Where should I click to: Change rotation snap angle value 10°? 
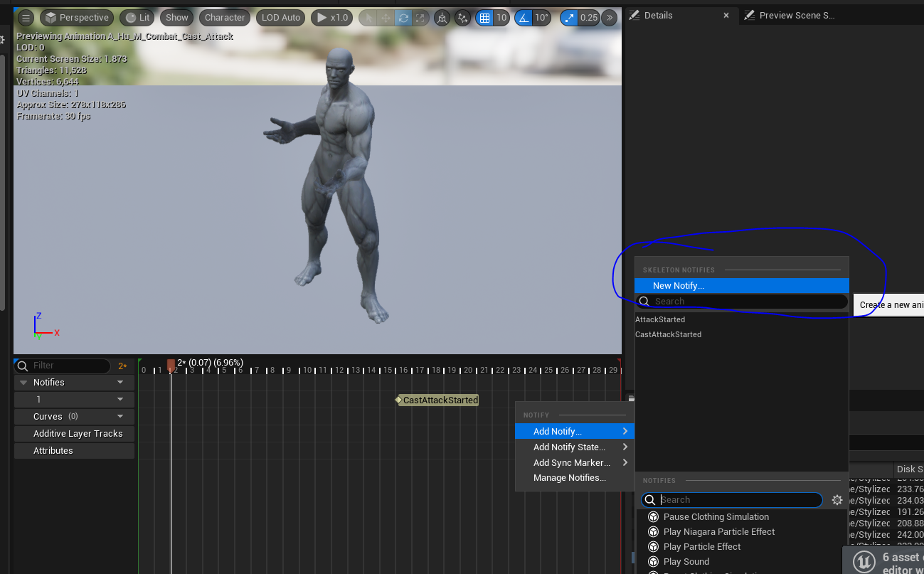coord(542,18)
